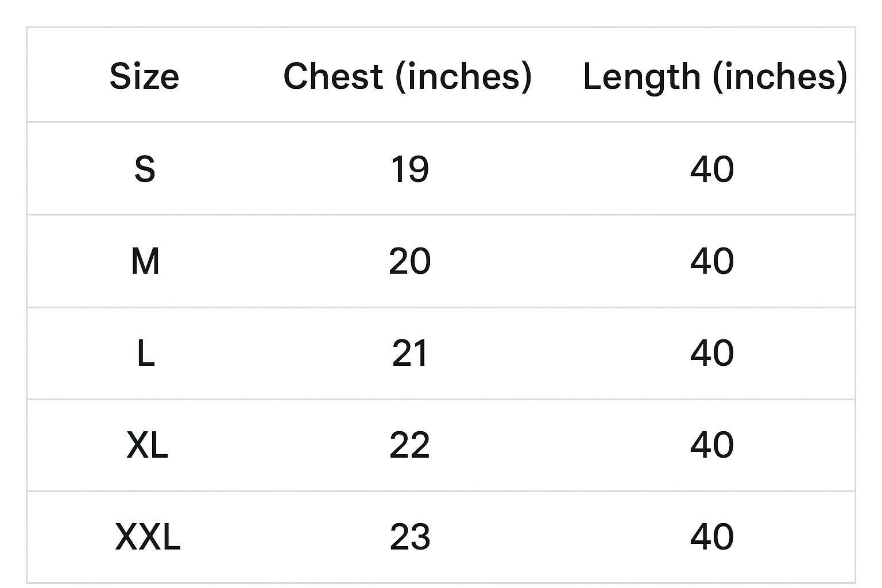Select the XXL size cell
The height and width of the screenshot is (588, 882).
(148, 537)
